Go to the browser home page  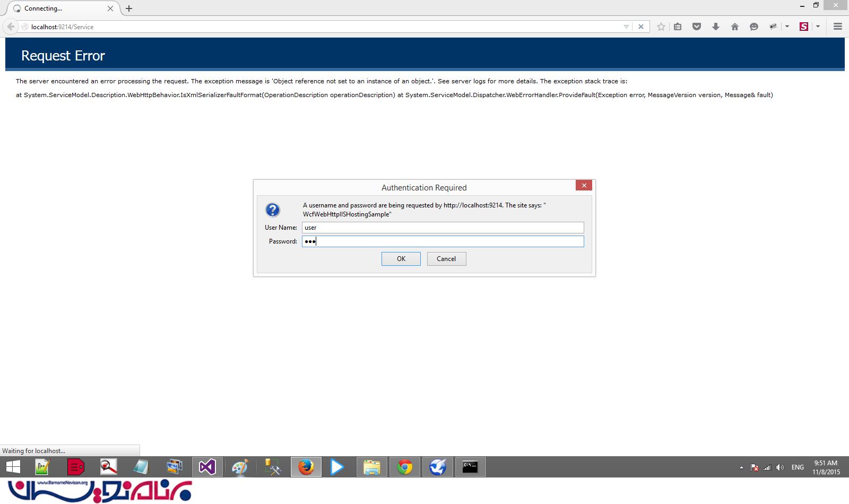pos(734,26)
